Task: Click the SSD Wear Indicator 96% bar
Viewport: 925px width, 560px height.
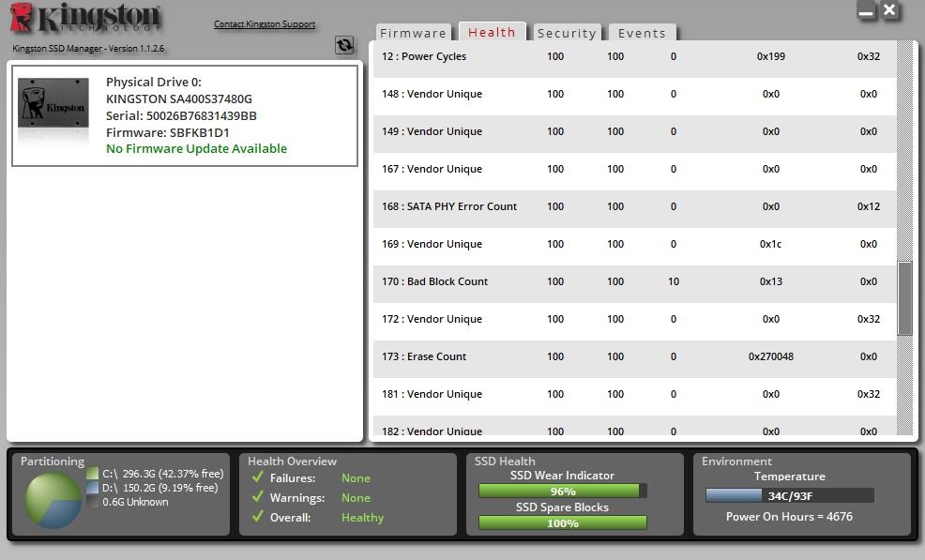Action: pos(562,491)
